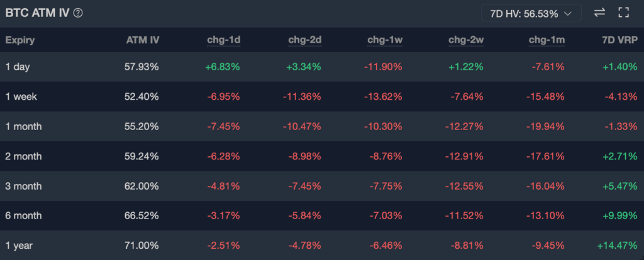Click the chg-1w column header
The image size is (644, 260).
386,40
